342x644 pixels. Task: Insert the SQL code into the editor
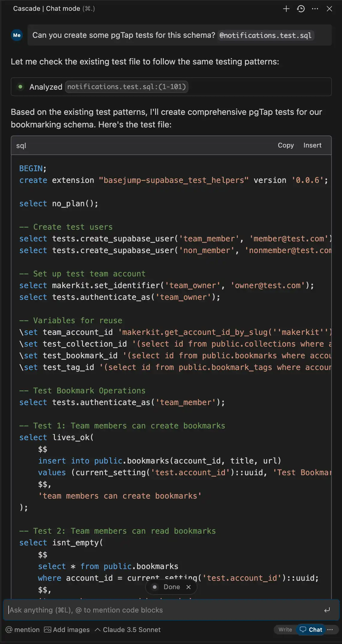[x=312, y=145]
